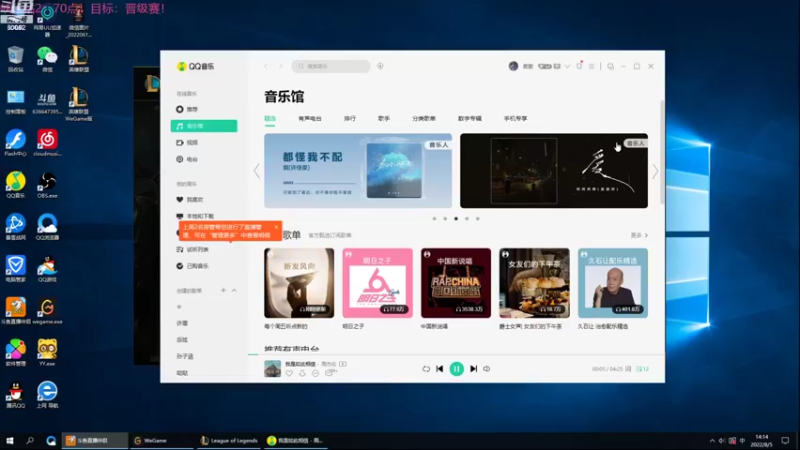The height and width of the screenshot is (450, 800).
Task: Click the search music input field
Action: click(x=331, y=66)
